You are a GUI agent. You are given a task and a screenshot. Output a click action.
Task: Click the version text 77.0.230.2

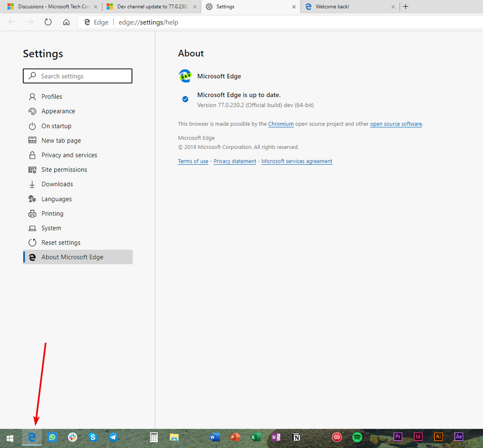[x=255, y=105]
